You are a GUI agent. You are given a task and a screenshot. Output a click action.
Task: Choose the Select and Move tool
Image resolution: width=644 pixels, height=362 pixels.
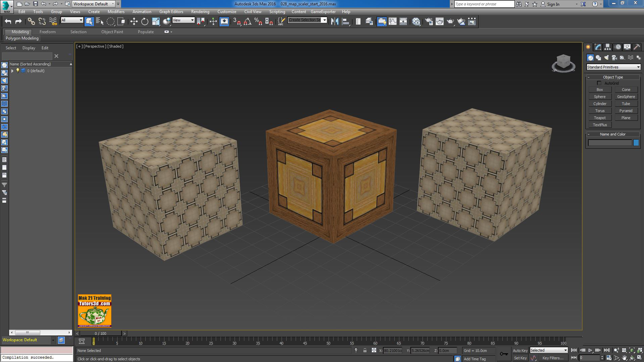[x=134, y=21]
